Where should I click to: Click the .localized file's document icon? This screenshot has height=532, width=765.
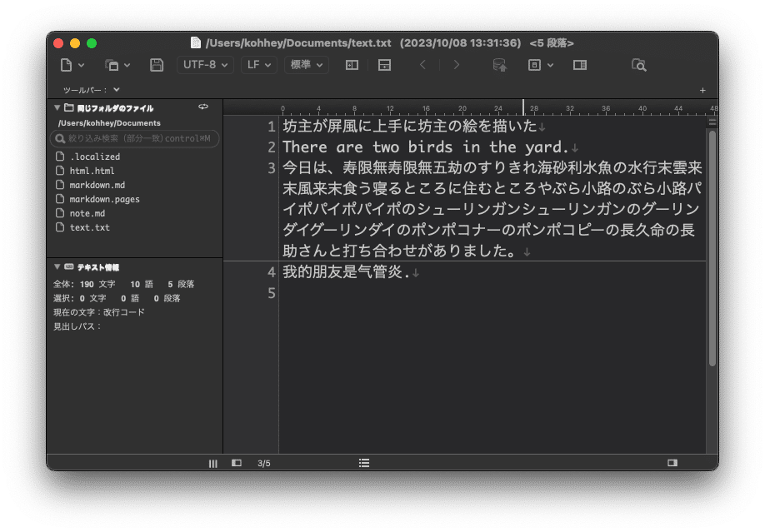[x=60, y=156]
